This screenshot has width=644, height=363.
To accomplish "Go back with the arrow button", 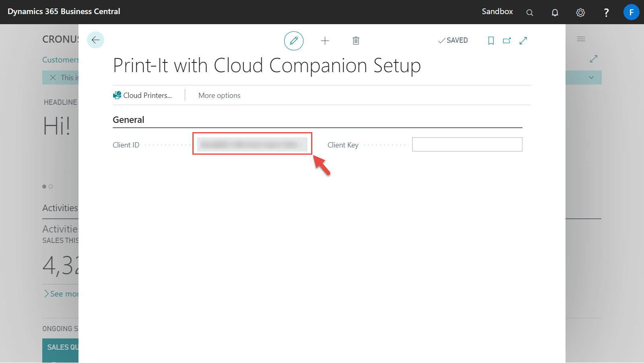I will (x=95, y=40).
